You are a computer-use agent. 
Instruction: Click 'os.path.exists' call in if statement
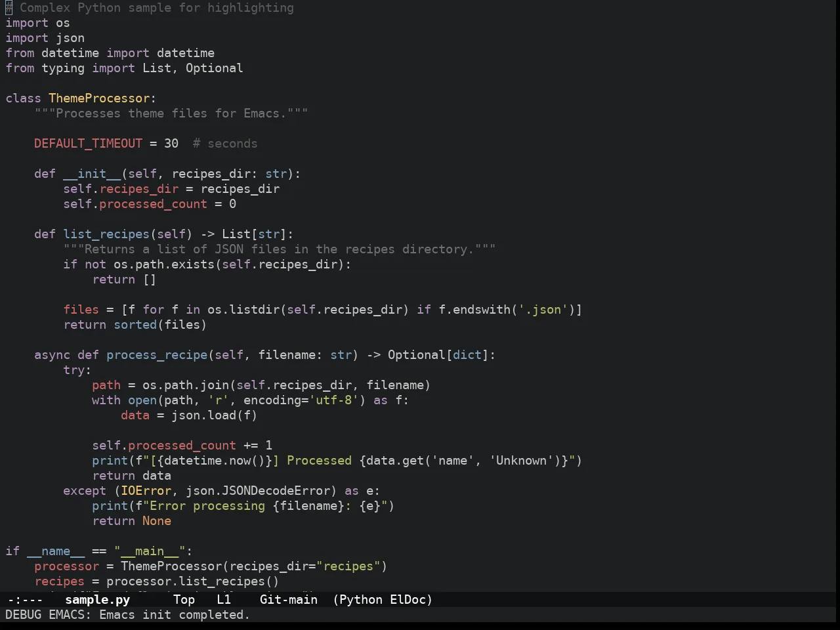point(164,264)
